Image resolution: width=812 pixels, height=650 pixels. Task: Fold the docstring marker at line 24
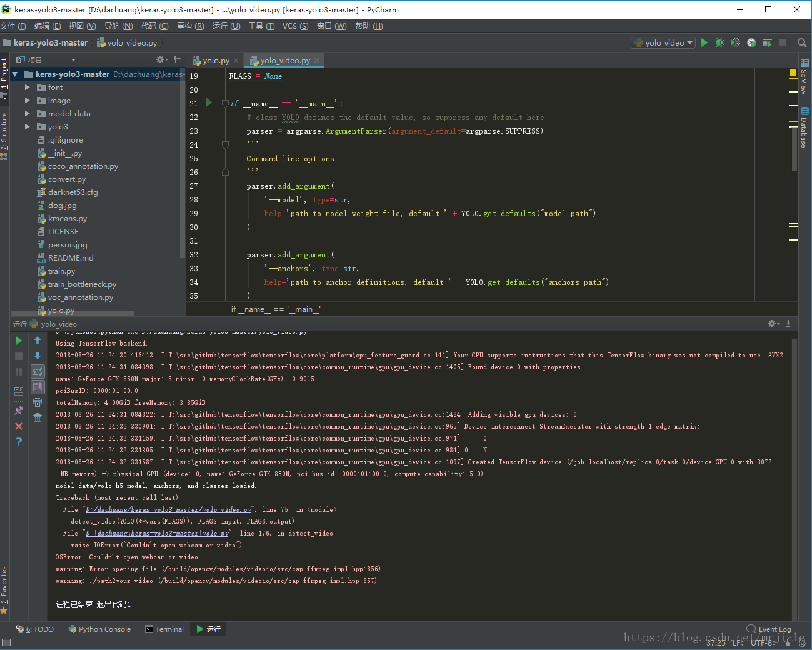click(225, 144)
